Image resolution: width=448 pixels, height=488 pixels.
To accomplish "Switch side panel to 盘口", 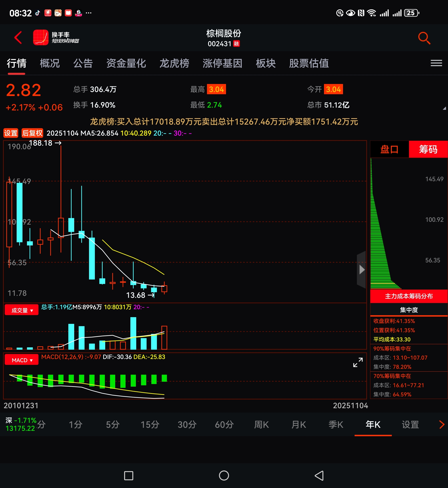I will (389, 149).
